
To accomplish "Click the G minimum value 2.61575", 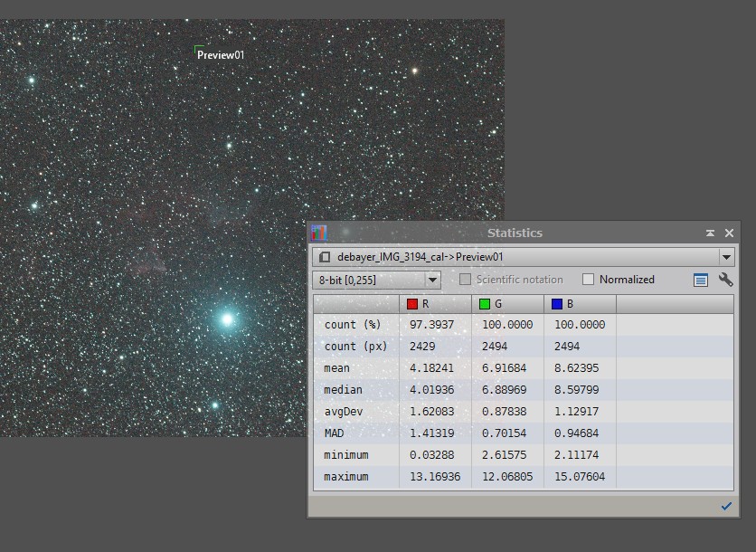I will pyautogui.click(x=504, y=455).
